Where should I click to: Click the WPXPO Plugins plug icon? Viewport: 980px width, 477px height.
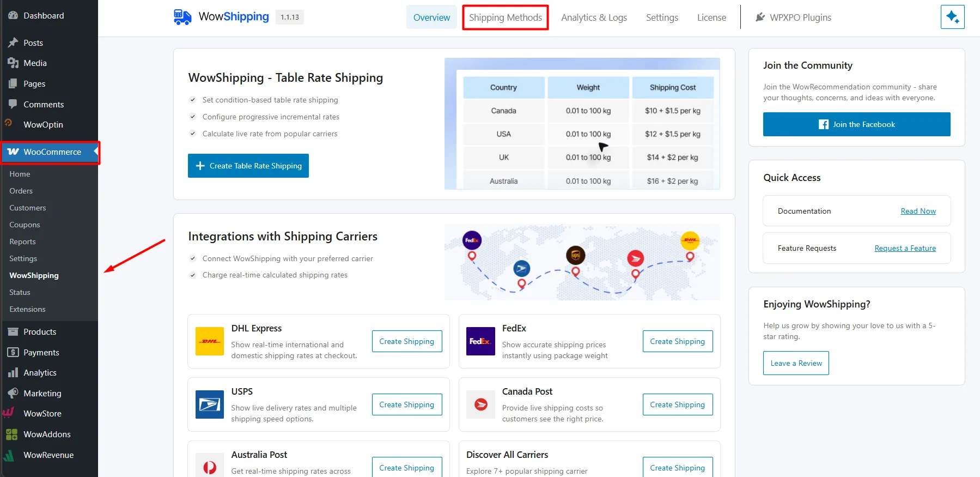(760, 17)
